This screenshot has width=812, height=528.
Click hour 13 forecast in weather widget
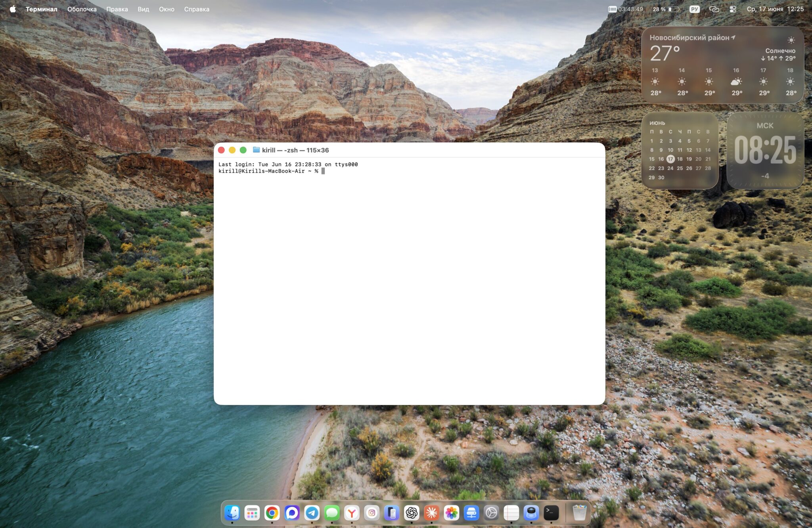[x=655, y=82]
